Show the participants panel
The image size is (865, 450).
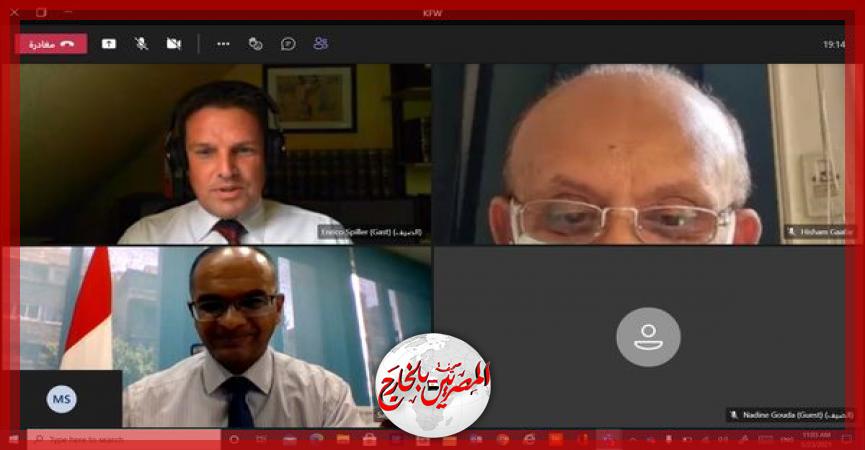click(x=321, y=44)
